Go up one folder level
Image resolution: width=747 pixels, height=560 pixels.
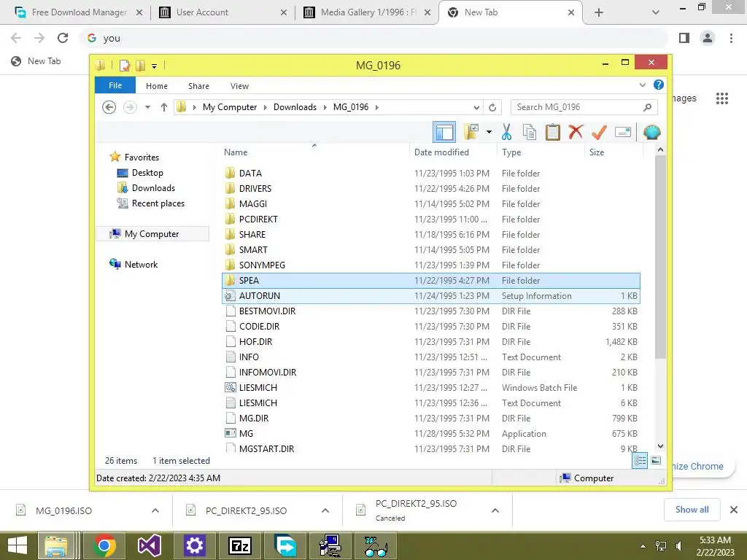point(164,107)
